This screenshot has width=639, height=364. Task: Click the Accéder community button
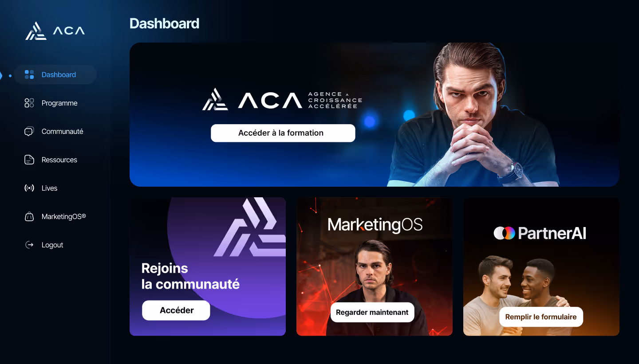[176, 310]
